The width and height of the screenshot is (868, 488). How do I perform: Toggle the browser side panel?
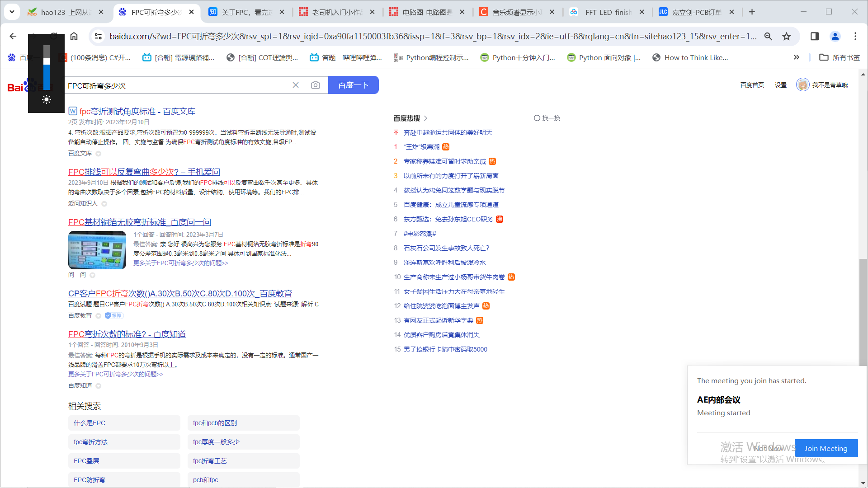coord(815,36)
